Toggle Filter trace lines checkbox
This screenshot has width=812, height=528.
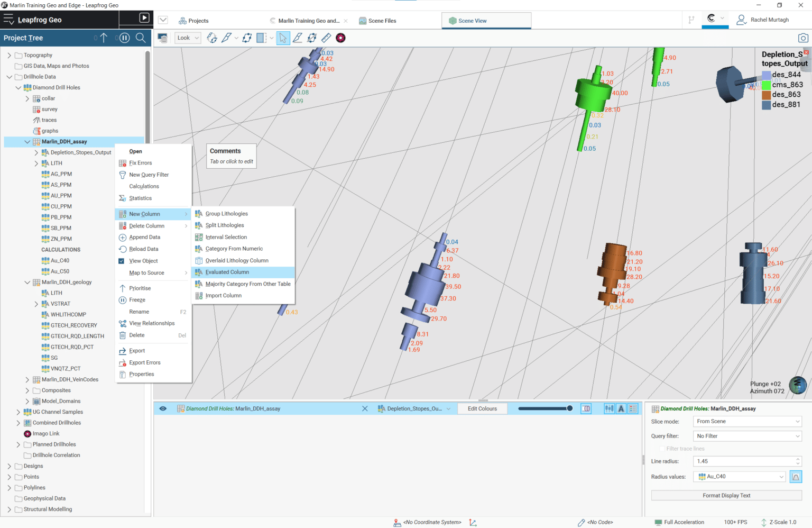click(x=662, y=449)
